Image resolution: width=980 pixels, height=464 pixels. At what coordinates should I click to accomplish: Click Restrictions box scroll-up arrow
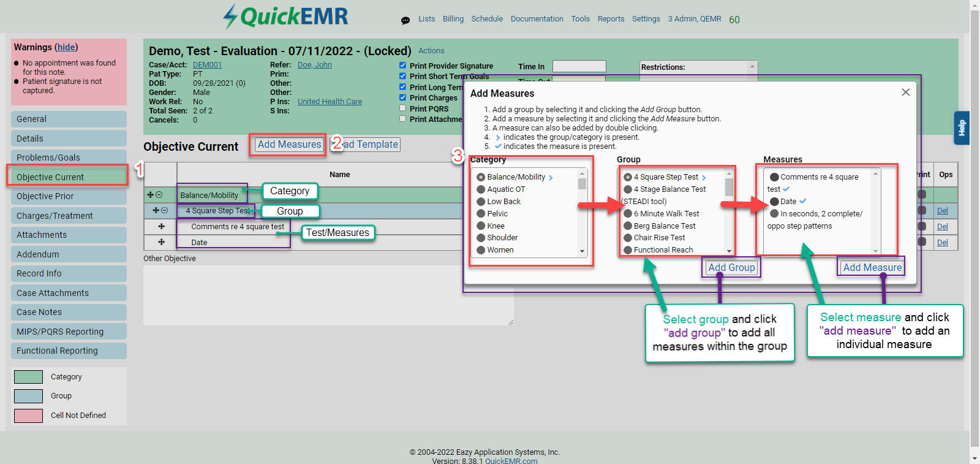[752, 66]
